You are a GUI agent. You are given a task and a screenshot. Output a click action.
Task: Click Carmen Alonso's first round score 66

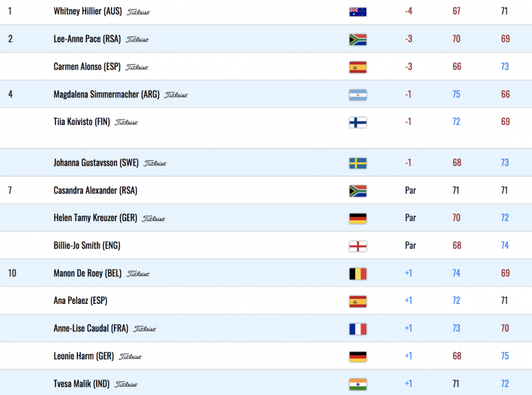pyautogui.click(x=457, y=66)
